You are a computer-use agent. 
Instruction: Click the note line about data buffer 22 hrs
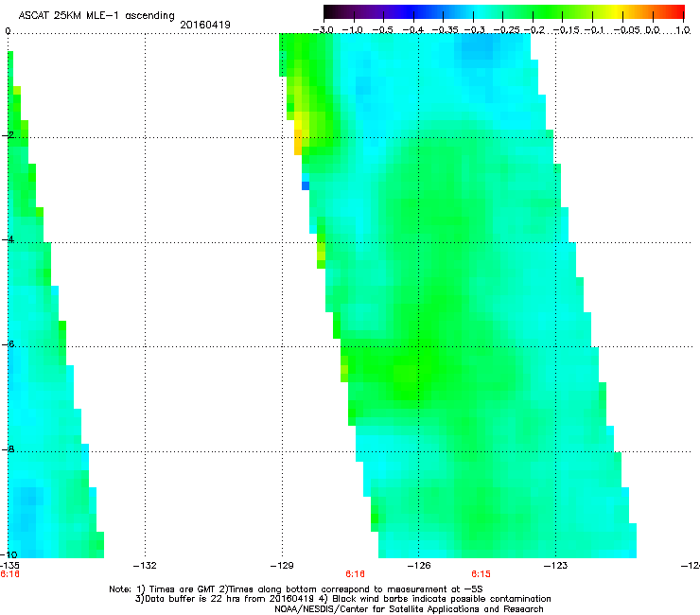click(342, 599)
